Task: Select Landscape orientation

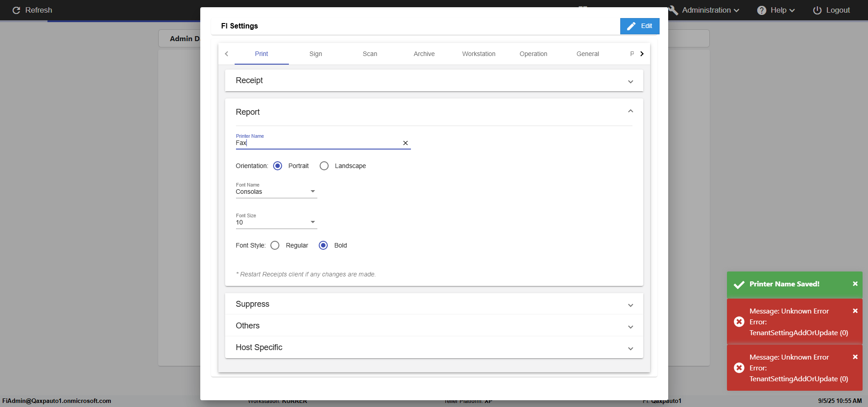Action: click(x=324, y=166)
